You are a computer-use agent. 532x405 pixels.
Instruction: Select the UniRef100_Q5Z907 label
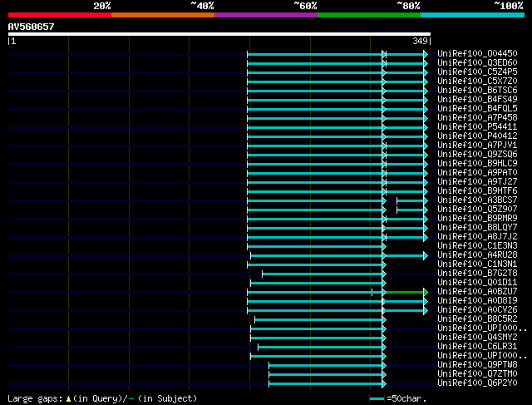pyautogui.click(x=477, y=210)
